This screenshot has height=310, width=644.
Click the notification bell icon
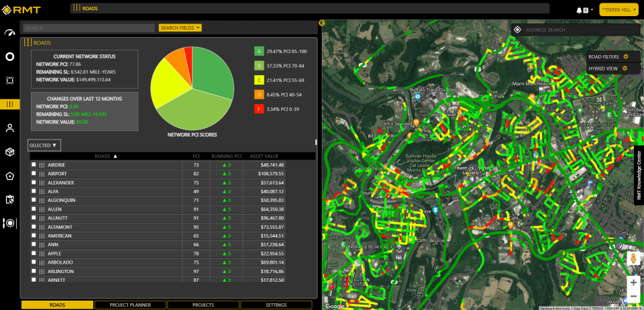tap(579, 10)
